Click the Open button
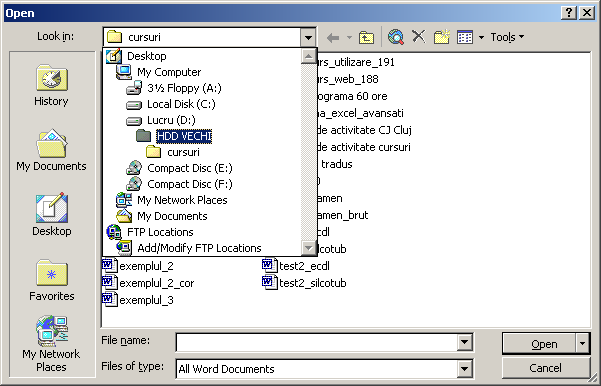The image size is (601, 386). tap(539, 343)
